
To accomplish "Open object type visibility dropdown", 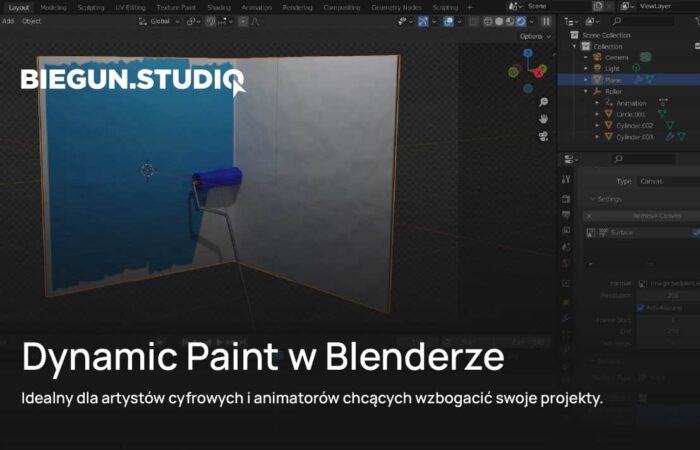I will pyautogui.click(x=404, y=21).
